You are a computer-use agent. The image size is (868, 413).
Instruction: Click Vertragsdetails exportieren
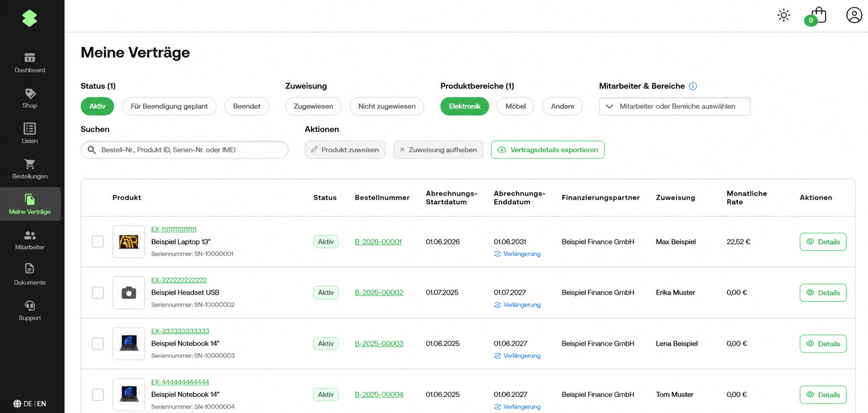coord(548,150)
